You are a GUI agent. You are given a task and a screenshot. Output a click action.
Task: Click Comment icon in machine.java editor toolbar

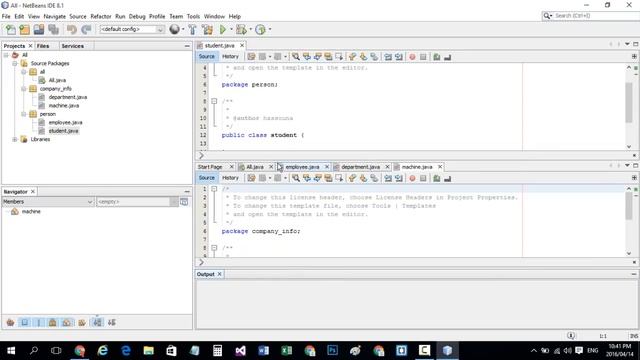click(x=437, y=178)
